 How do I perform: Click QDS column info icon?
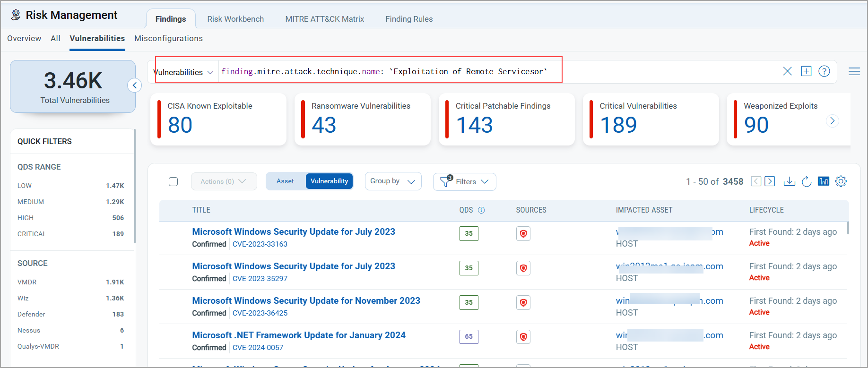tap(481, 210)
